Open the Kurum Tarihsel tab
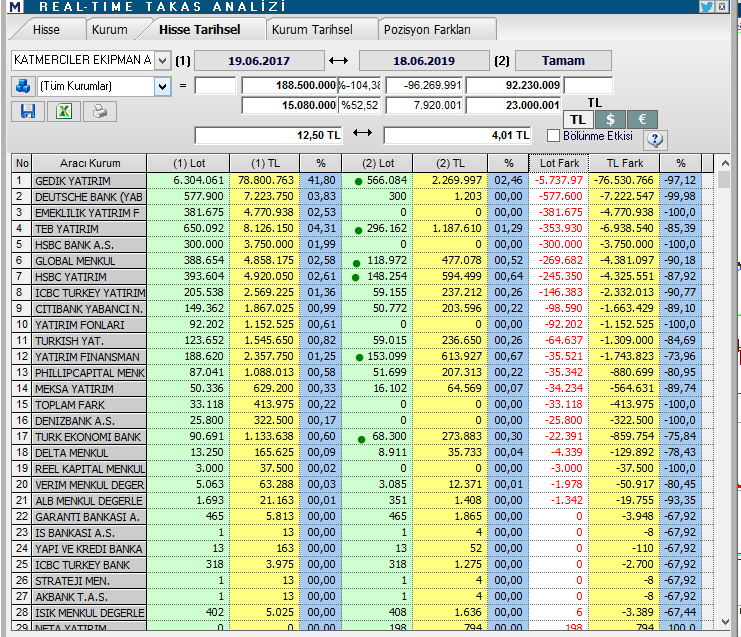Viewport: 741px width, 637px height. click(312, 29)
